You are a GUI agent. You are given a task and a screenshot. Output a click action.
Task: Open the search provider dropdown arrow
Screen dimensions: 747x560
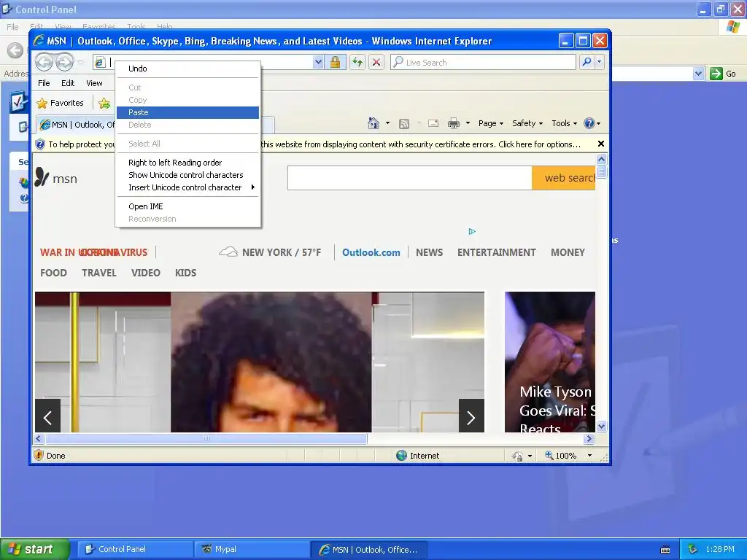click(x=600, y=62)
